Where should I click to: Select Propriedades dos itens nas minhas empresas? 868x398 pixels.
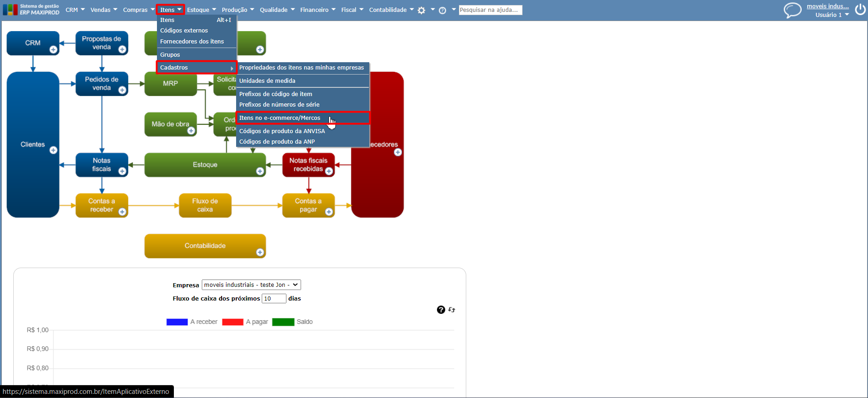(302, 68)
